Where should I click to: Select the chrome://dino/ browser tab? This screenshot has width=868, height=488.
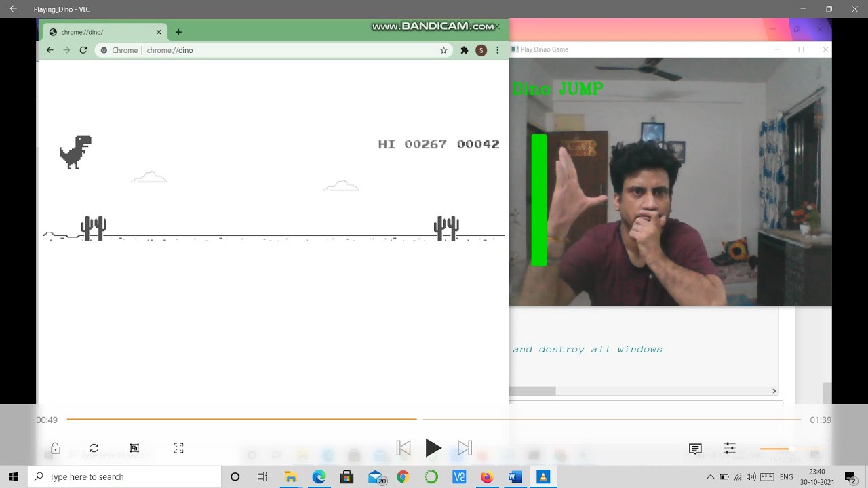pyautogui.click(x=104, y=32)
